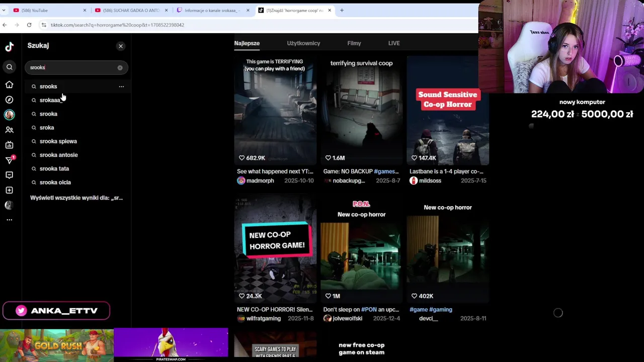Open the Friends people icon

click(10, 130)
